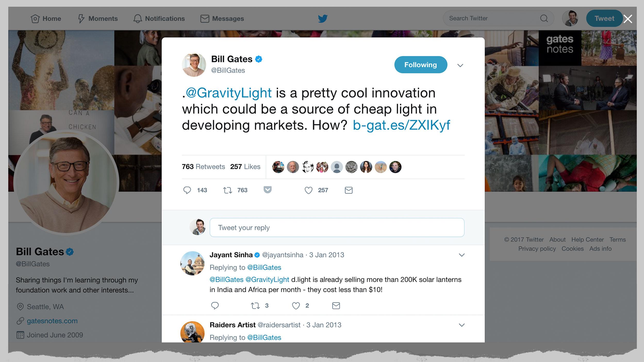644x362 pixels.
Task: Like the GravityLight tweet with the heart icon
Action: pos(308,190)
